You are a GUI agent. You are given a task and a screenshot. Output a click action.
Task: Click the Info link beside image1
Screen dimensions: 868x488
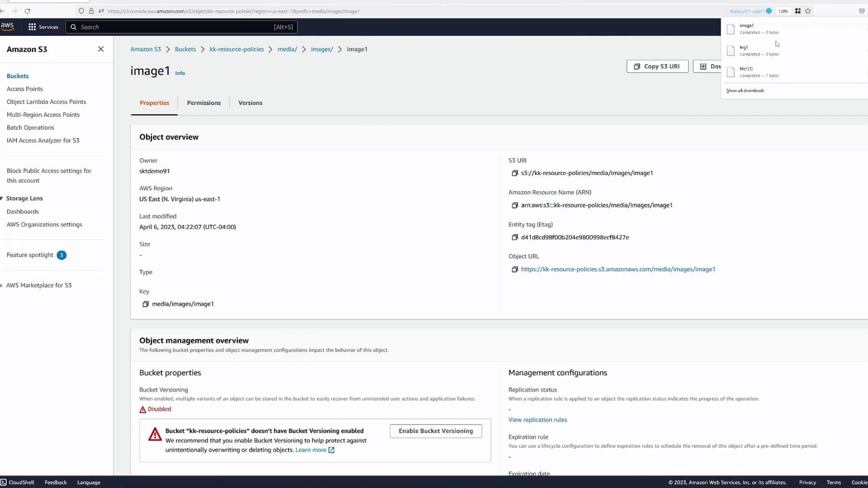pyautogui.click(x=180, y=73)
